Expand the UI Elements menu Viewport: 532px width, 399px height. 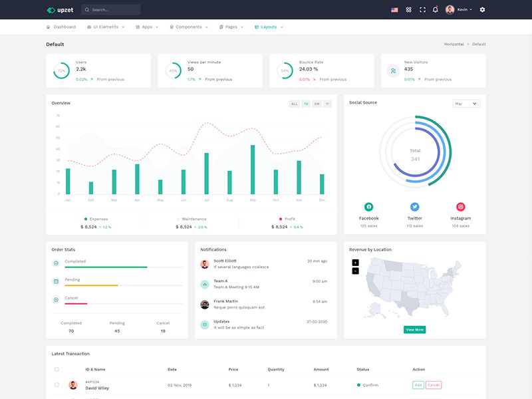click(x=106, y=27)
